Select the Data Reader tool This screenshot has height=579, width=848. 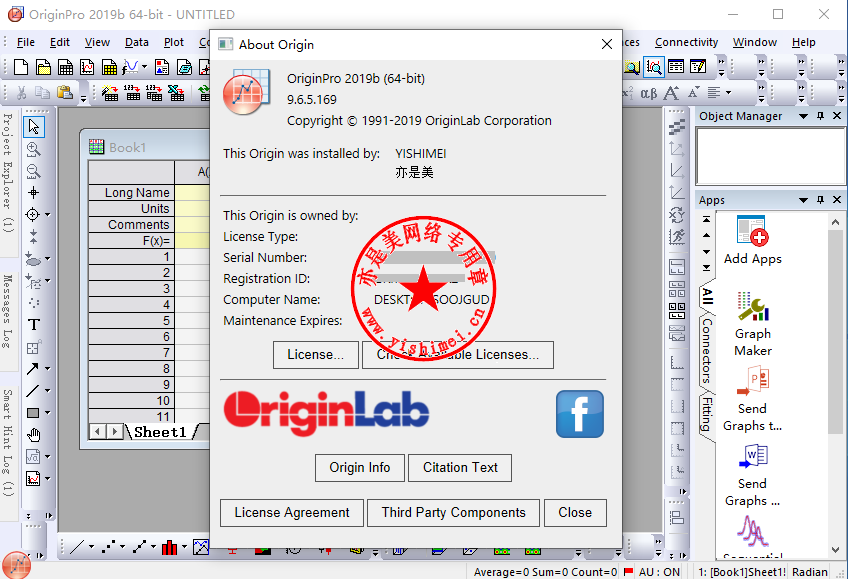32,215
